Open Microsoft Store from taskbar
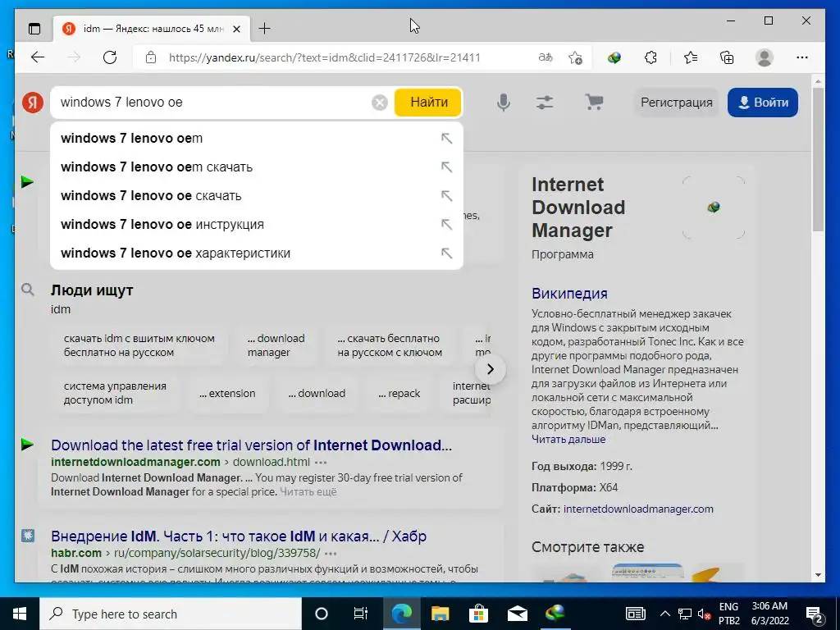This screenshot has height=630, width=840. pos(478,614)
